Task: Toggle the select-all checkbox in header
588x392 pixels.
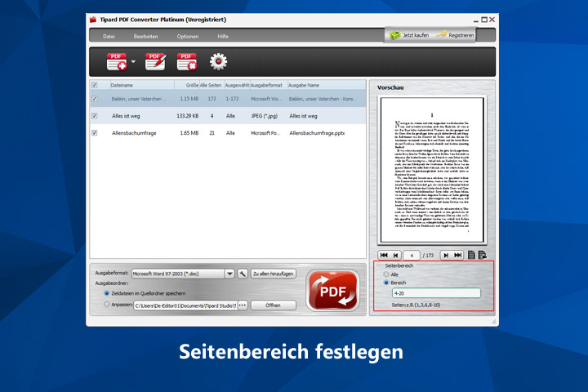Action: pos(95,85)
